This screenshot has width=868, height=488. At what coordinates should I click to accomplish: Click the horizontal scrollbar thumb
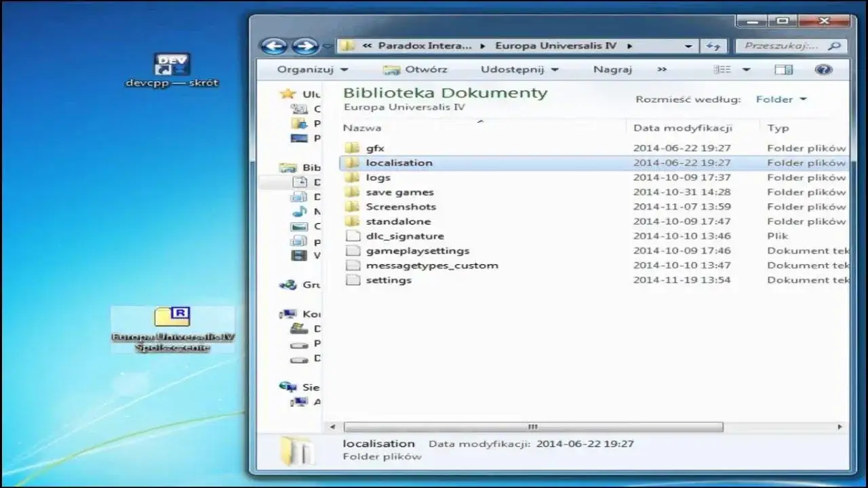[x=533, y=427]
